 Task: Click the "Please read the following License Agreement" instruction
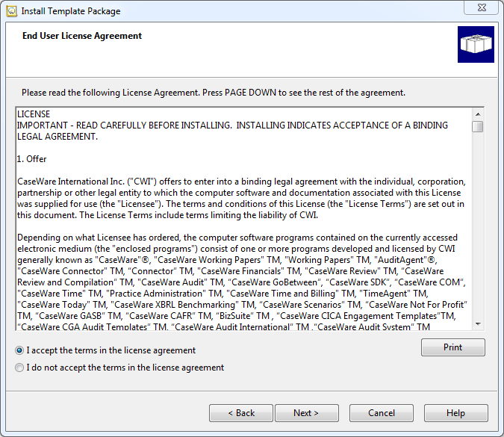213,93
